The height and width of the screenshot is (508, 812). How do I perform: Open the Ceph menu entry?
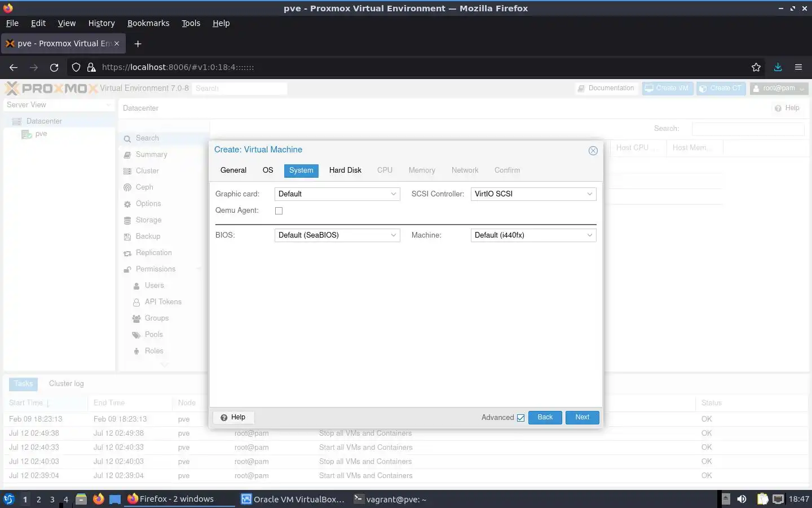pos(144,187)
